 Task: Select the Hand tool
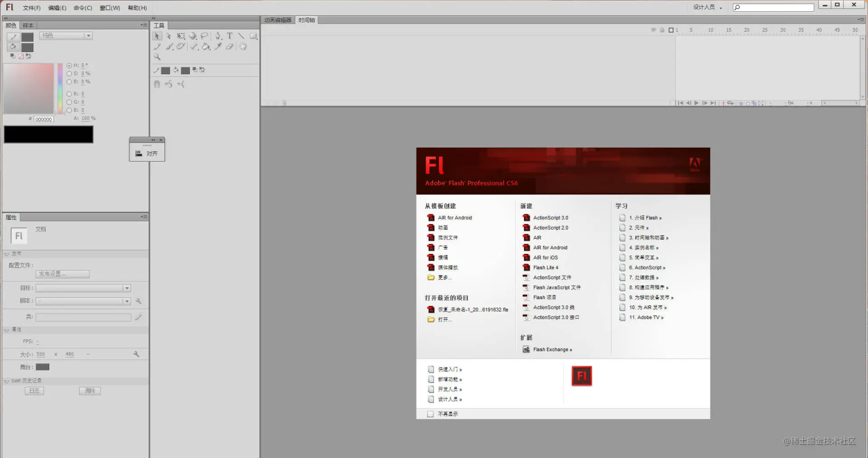pos(243,46)
